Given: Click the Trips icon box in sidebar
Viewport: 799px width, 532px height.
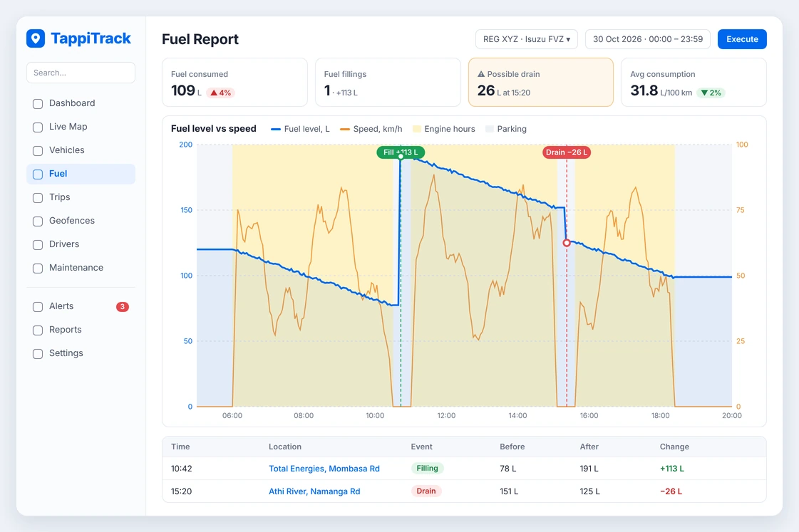Looking at the screenshot, I should tap(38, 197).
